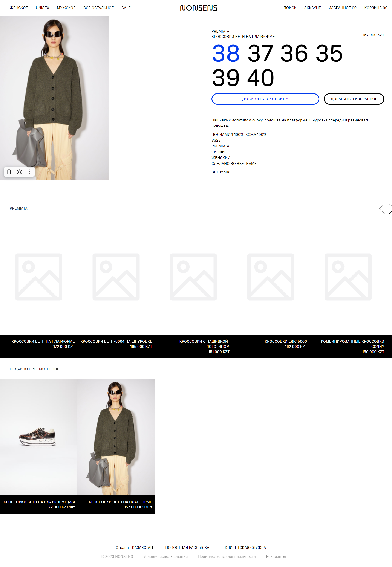
Task: Click © 2023 NONSENS text
Action: tap(117, 556)
